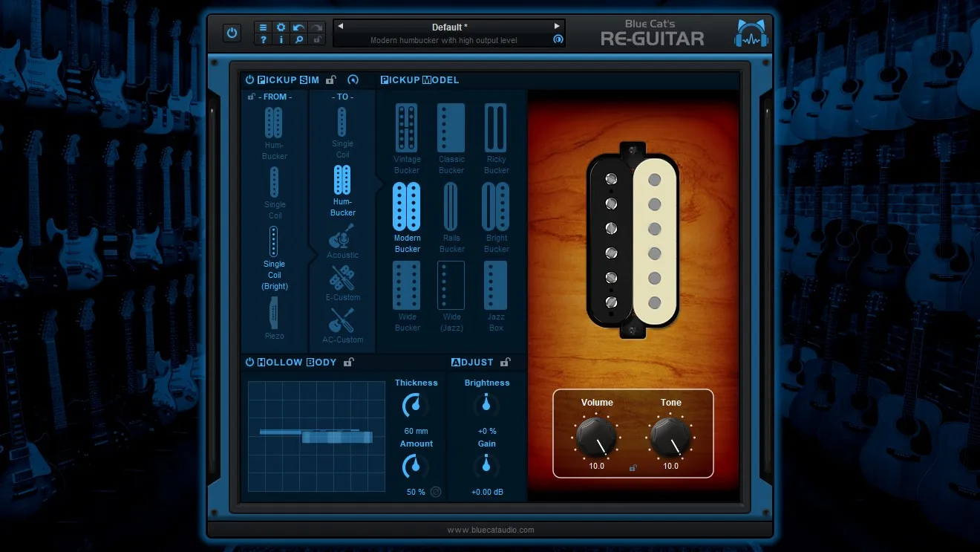Toggle the Pickup Sim power switch

click(x=249, y=79)
